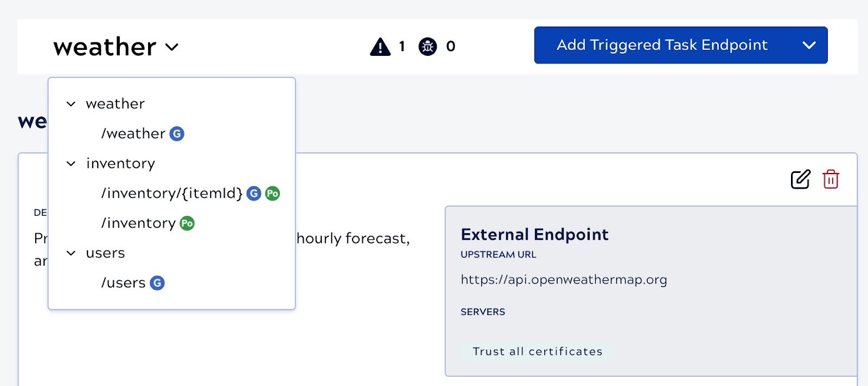The image size is (868, 386).
Task: Collapse the users group chevron
Action: 71,253
